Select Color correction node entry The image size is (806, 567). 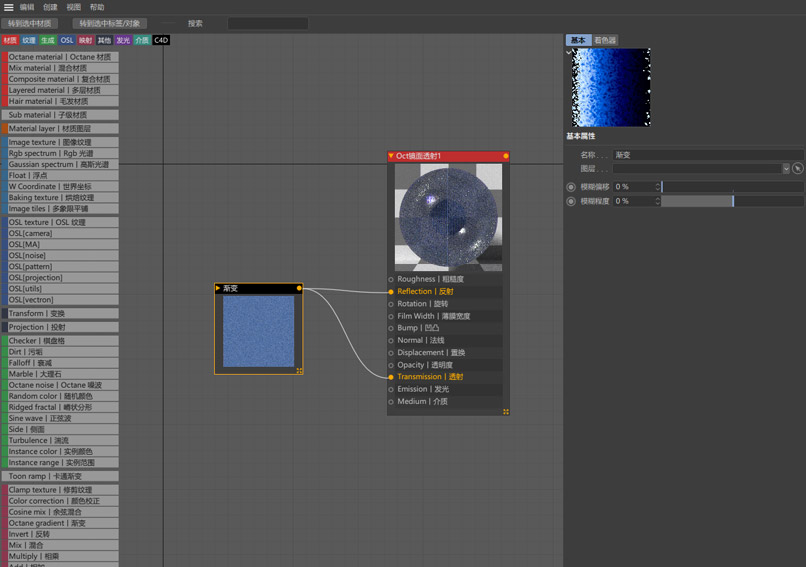click(x=60, y=501)
